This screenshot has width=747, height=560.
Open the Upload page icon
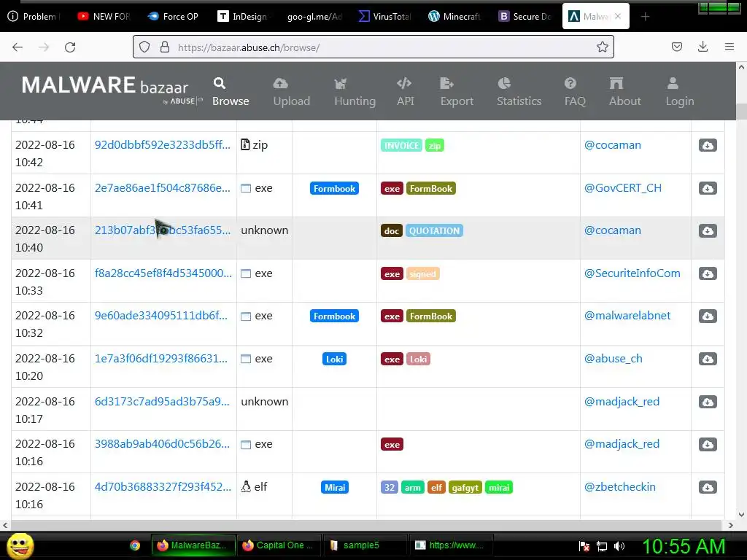coord(281,84)
